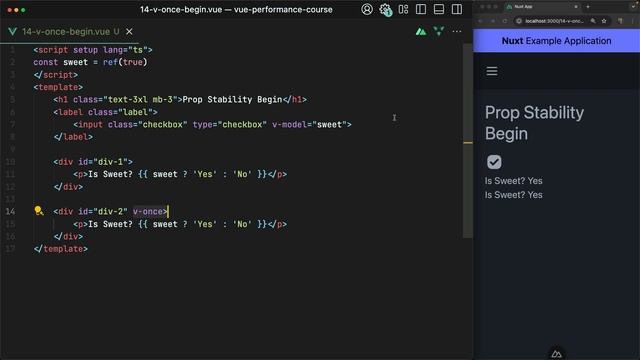Open Customize Layout icon in title bar

click(403, 9)
